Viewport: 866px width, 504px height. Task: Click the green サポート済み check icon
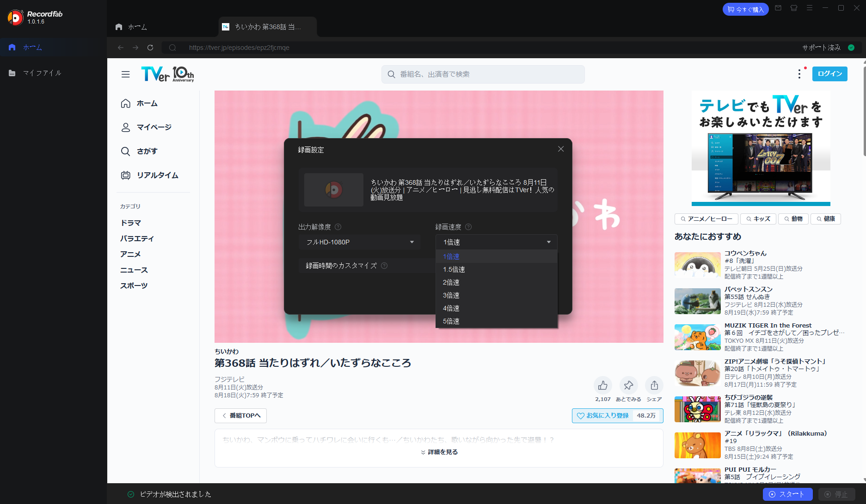[x=851, y=48]
